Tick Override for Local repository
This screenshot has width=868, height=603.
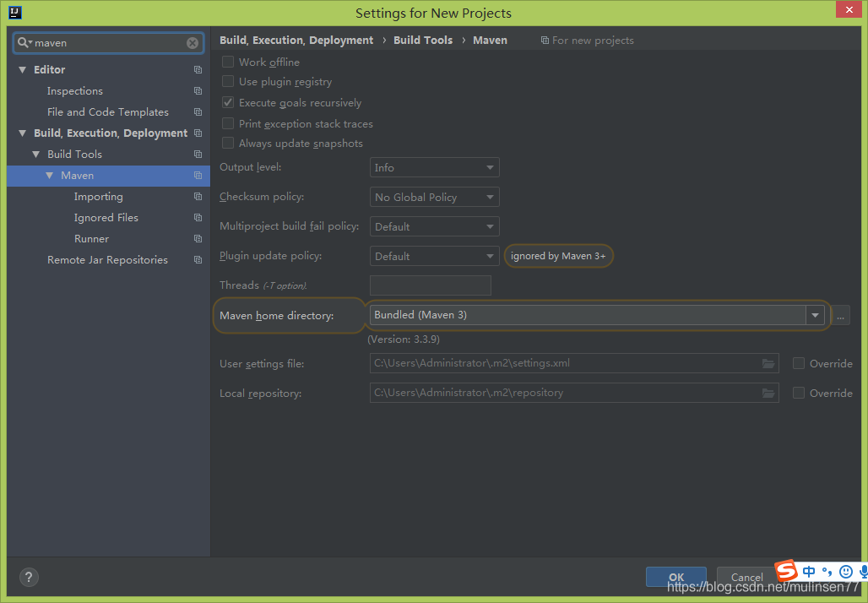[x=798, y=393]
